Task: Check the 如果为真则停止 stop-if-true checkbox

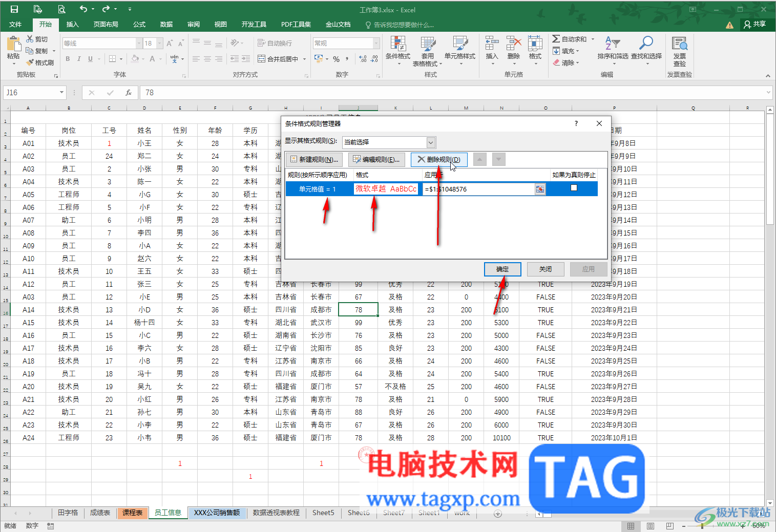Action: (574, 188)
